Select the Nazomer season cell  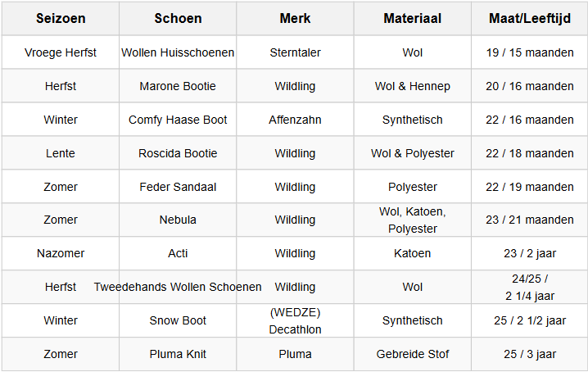pyautogui.click(x=61, y=253)
